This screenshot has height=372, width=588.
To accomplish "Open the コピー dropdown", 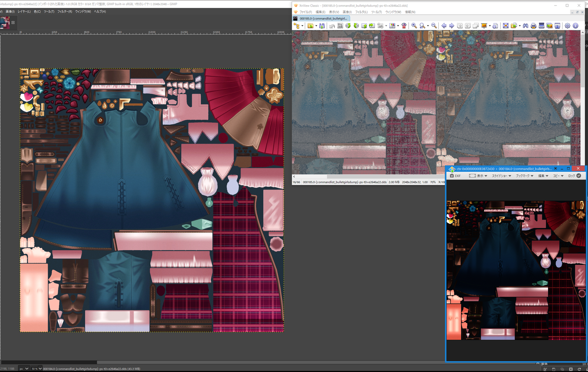I will click(x=558, y=176).
